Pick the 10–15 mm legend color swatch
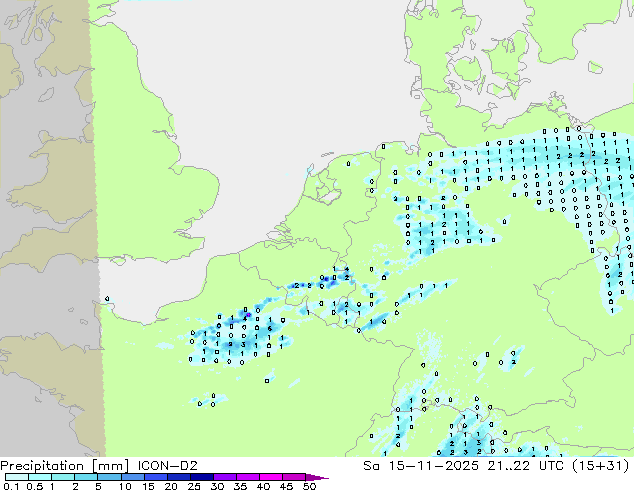Viewport: 634px width, 490px height. point(132,477)
